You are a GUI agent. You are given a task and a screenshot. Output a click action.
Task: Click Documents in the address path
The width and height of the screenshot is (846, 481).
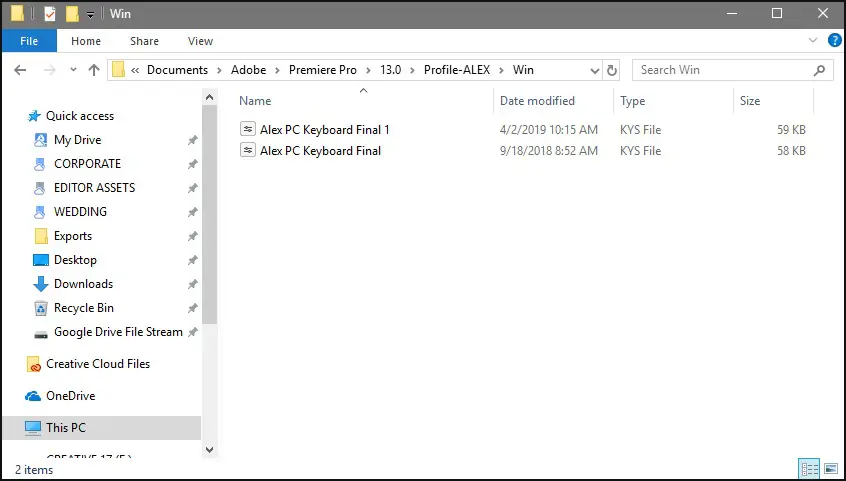(x=177, y=70)
